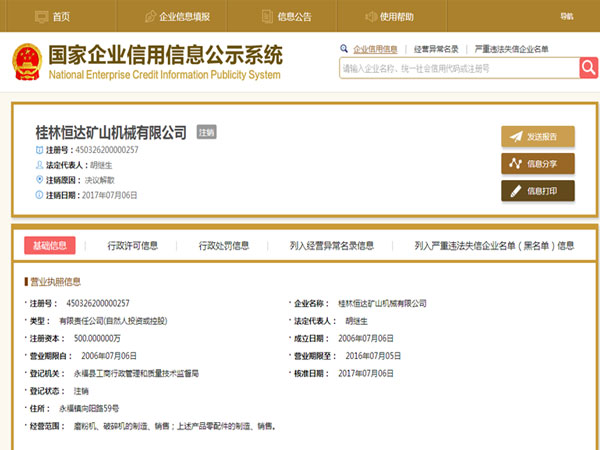Switch to the 列入经营异常名录信息 tab
The height and width of the screenshot is (450, 600).
pyautogui.click(x=332, y=246)
